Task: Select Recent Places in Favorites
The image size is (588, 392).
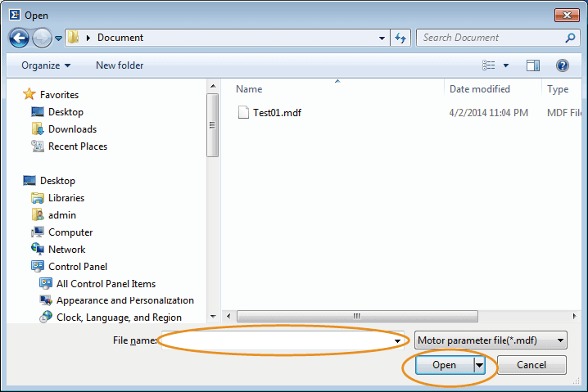Action: [x=77, y=146]
